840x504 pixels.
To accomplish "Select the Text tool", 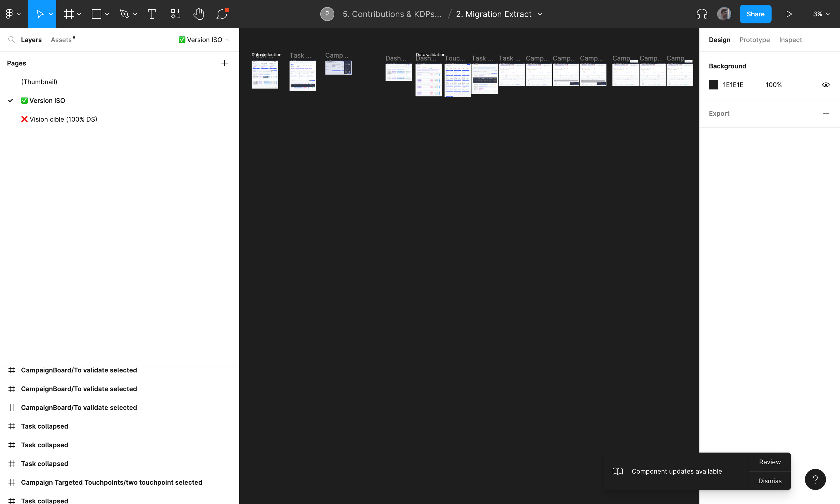I will pos(152,14).
